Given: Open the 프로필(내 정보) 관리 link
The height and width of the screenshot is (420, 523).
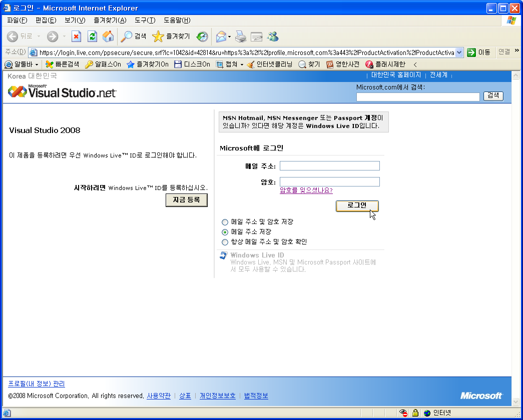Looking at the screenshot, I should [x=37, y=383].
